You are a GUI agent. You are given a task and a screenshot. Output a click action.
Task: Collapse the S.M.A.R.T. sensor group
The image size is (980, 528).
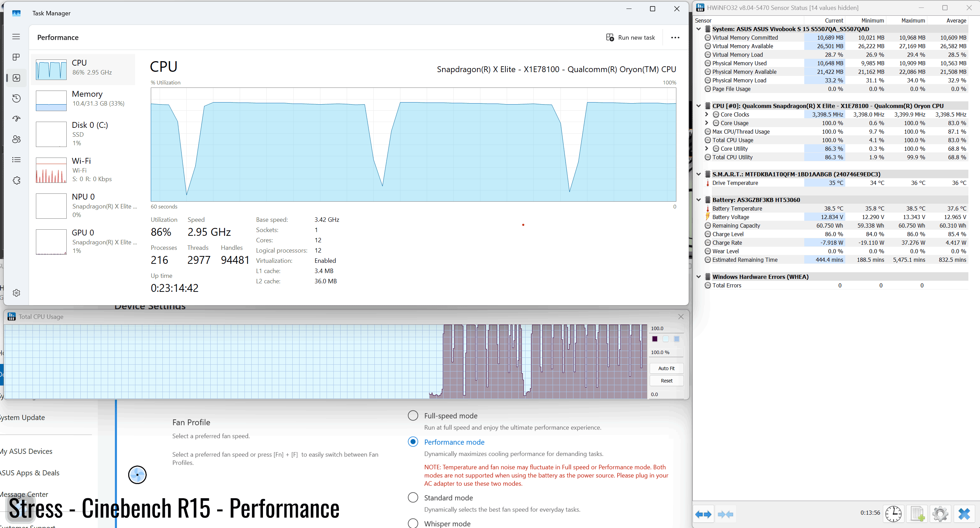click(x=699, y=175)
